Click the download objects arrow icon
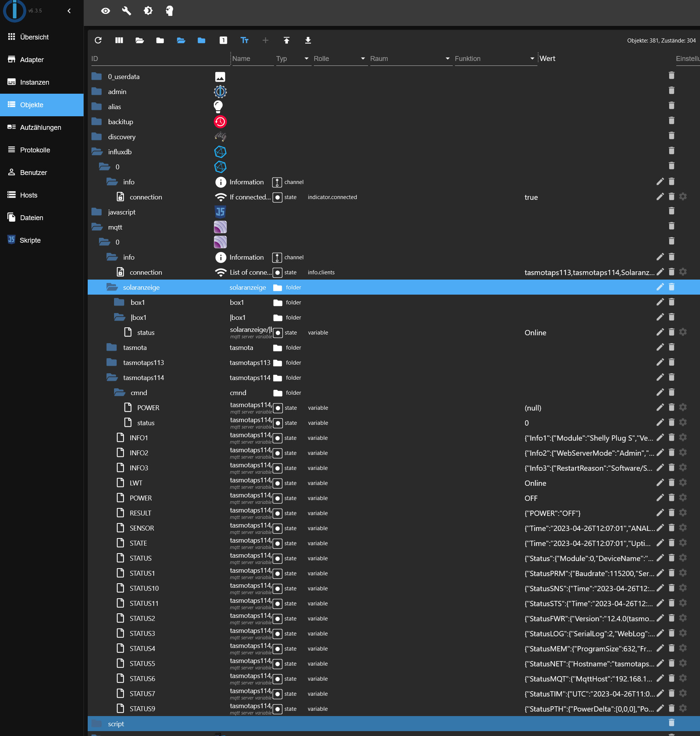The image size is (700, 736). (x=308, y=40)
